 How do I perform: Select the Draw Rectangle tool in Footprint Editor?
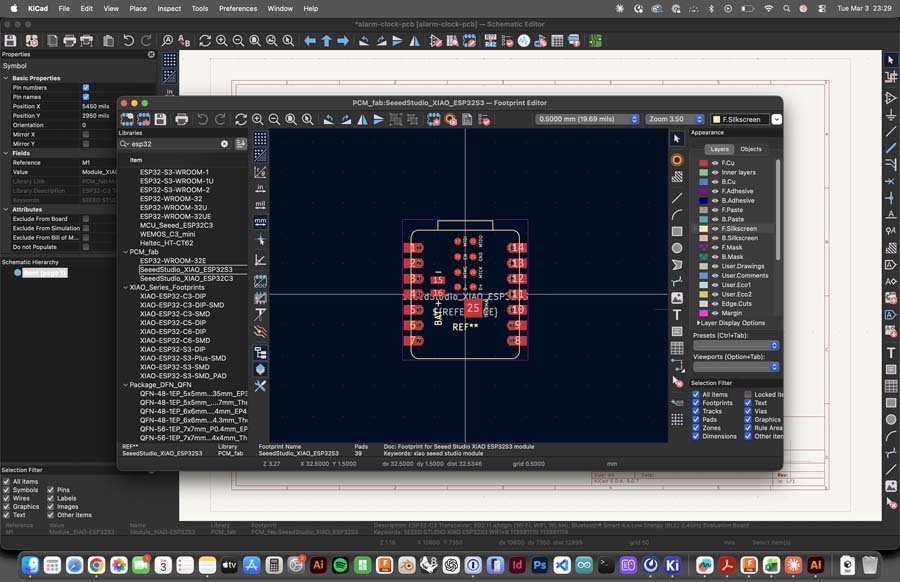click(677, 231)
